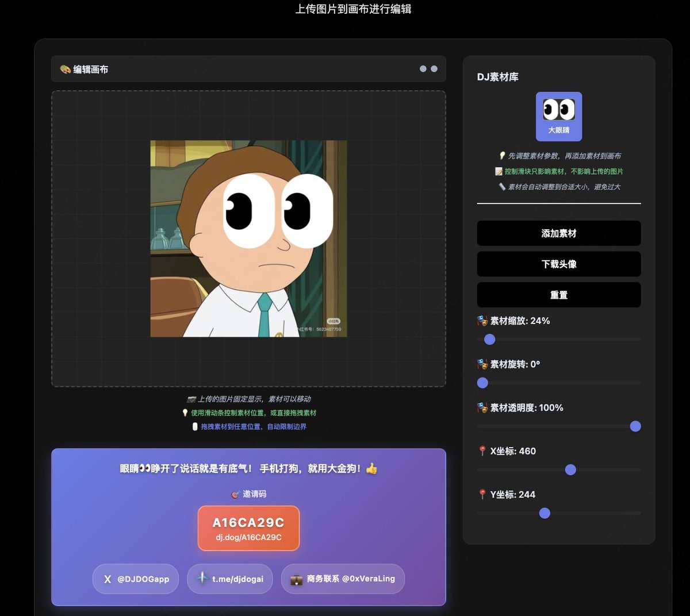Click the Telegram plane icon
Viewport: 690px width, 616px height.
[202, 578]
